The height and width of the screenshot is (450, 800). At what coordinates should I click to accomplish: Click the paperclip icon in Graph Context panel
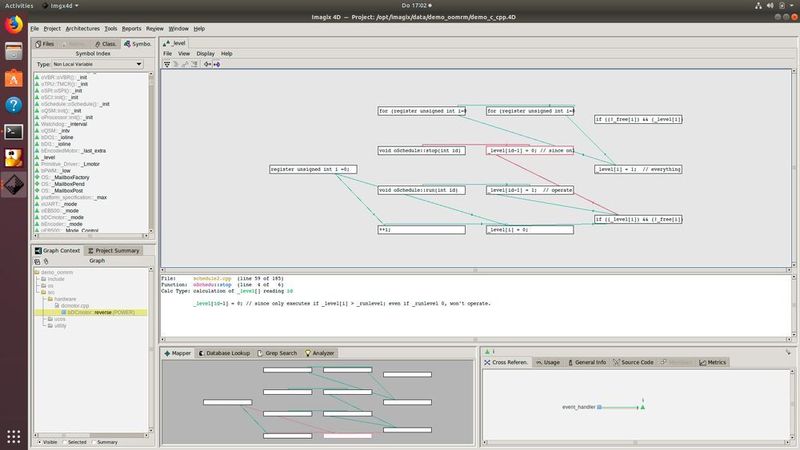coord(45,261)
